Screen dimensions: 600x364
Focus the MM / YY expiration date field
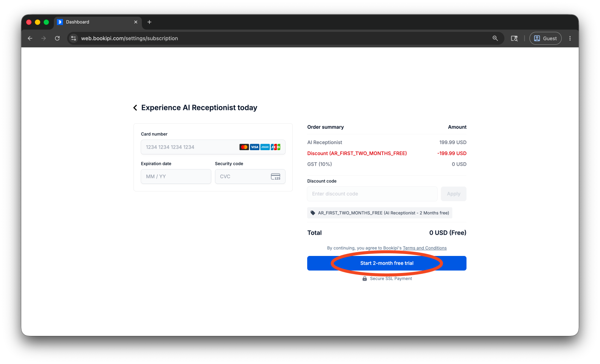pyautogui.click(x=176, y=177)
